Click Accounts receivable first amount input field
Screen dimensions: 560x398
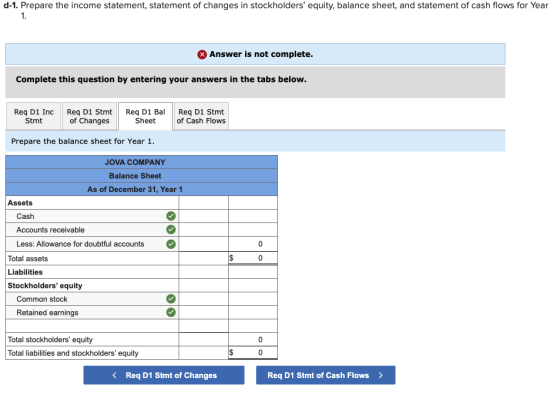pos(204,230)
